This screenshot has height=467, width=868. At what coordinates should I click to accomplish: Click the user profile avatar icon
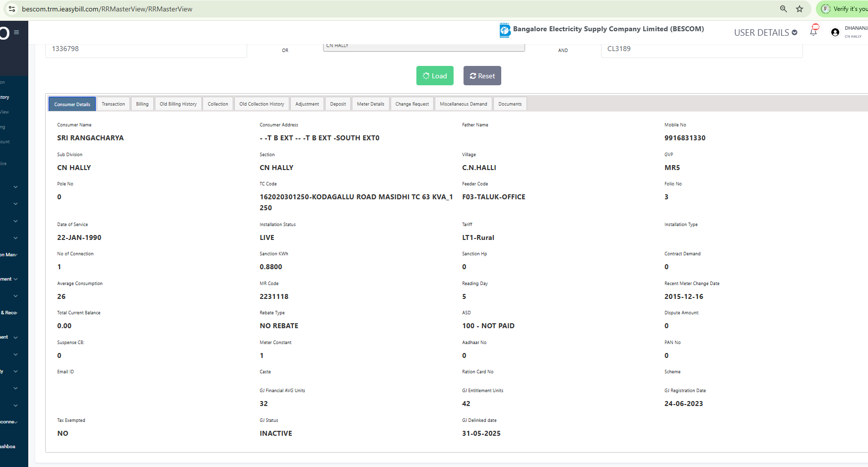[x=835, y=32]
